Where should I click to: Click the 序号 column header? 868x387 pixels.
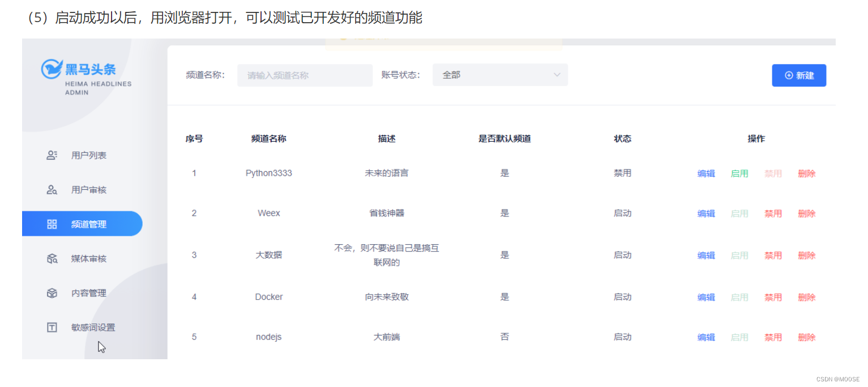(194, 139)
